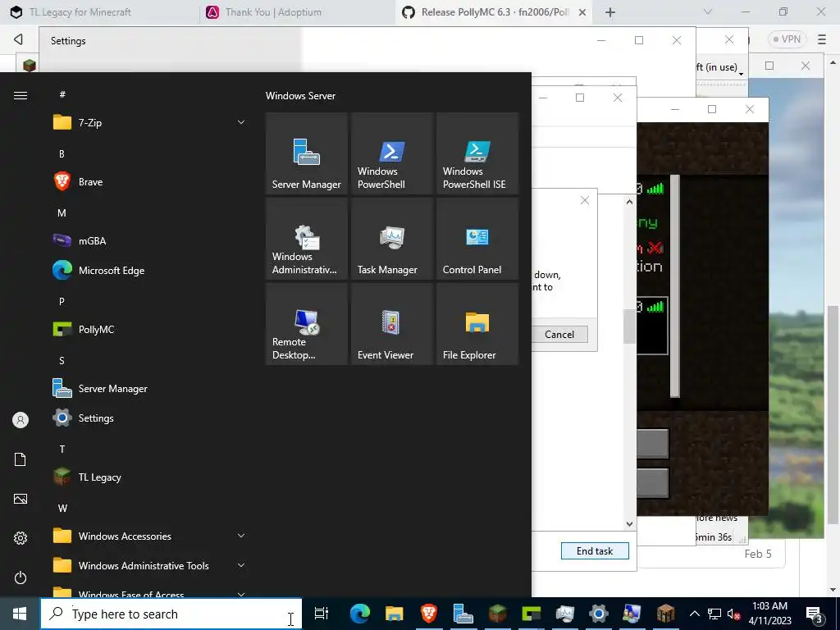The height and width of the screenshot is (630, 840).
Task: Click the taskbar search box
Action: [x=171, y=614]
